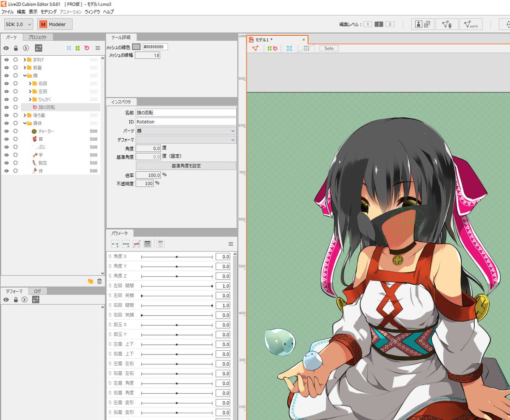Screen dimensions: 510x420
Task: Click the manual keyform edit window icon
Action: (x=147, y=244)
